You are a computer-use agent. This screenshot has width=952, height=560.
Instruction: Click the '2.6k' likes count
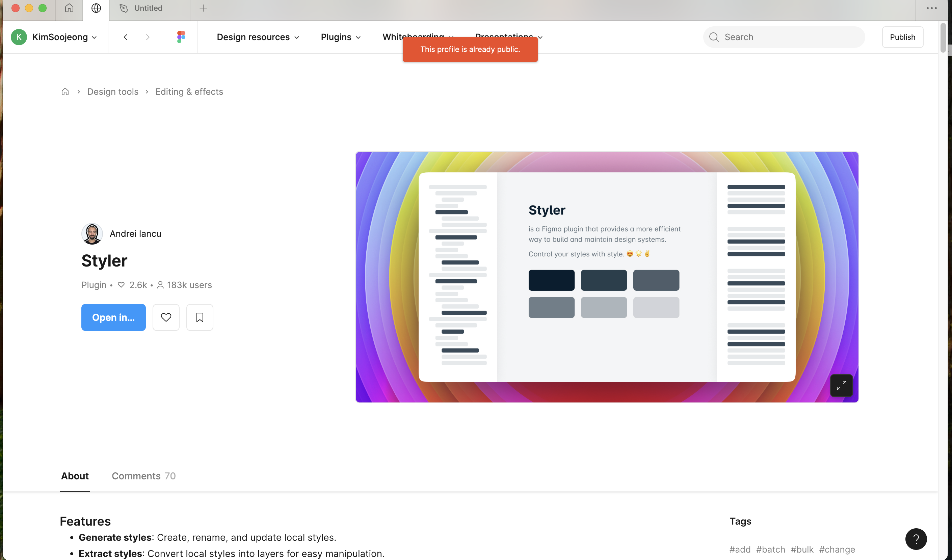click(138, 285)
